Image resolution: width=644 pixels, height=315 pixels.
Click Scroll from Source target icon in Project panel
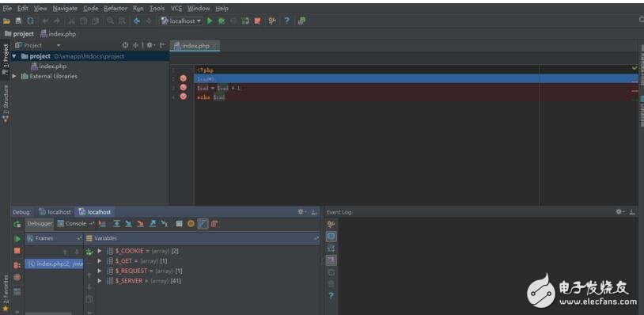pyautogui.click(x=125, y=45)
